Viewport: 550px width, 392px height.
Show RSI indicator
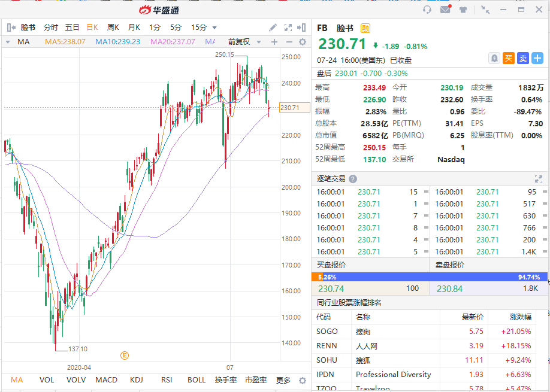point(167,380)
